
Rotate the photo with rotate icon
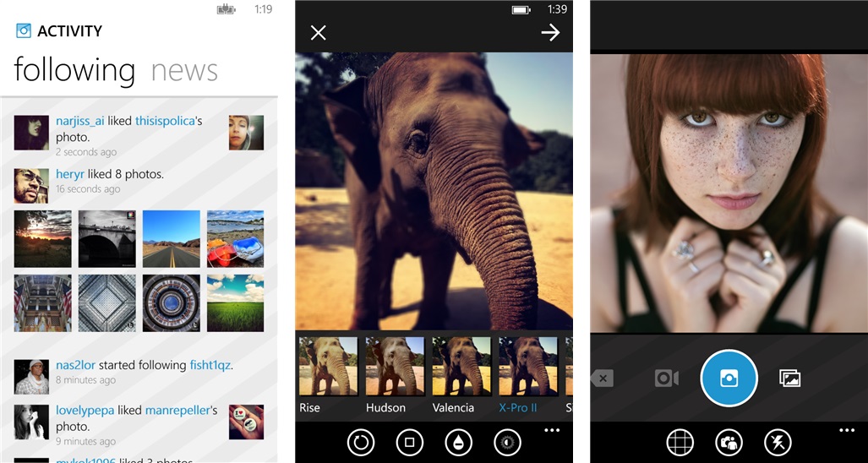coord(361,443)
